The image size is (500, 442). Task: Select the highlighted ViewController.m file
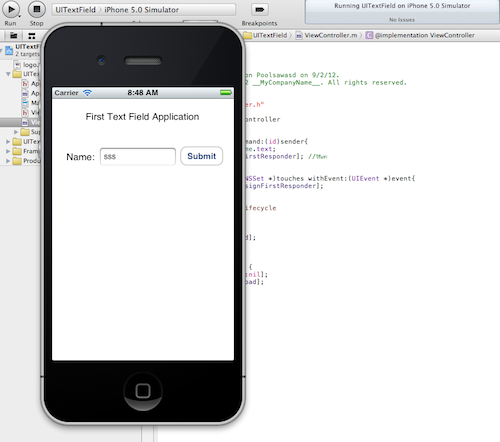(x=20, y=122)
